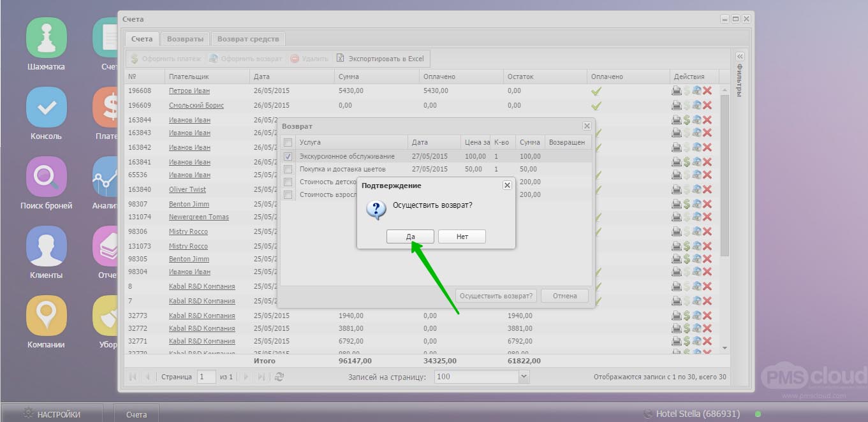This screenshot has height=422, width=868.
Task: Check the Стоимость детско… row checkbox
Action: click(288, 182)
